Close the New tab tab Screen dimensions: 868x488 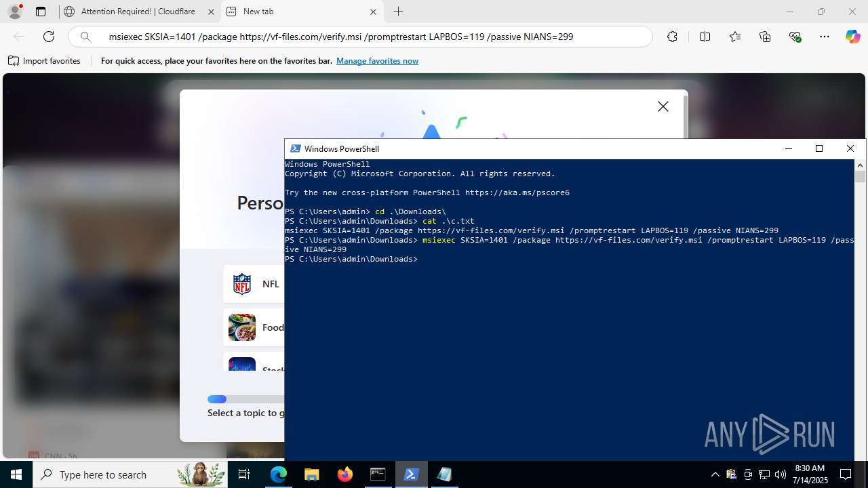[x=374, y=12]
